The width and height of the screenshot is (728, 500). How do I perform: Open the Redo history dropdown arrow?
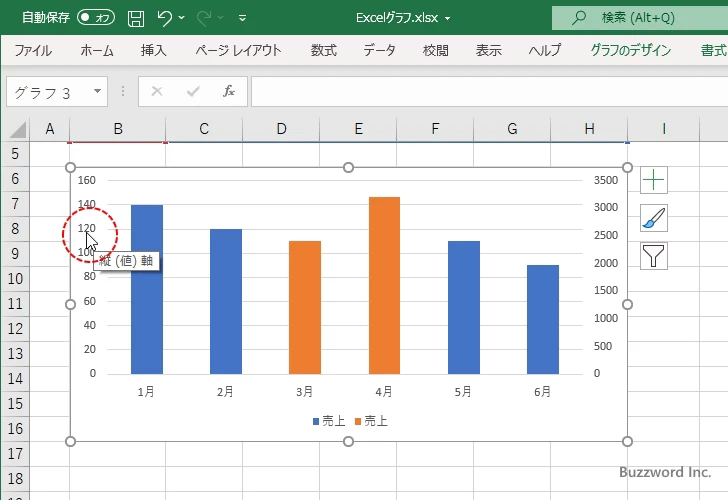[221, 18]
